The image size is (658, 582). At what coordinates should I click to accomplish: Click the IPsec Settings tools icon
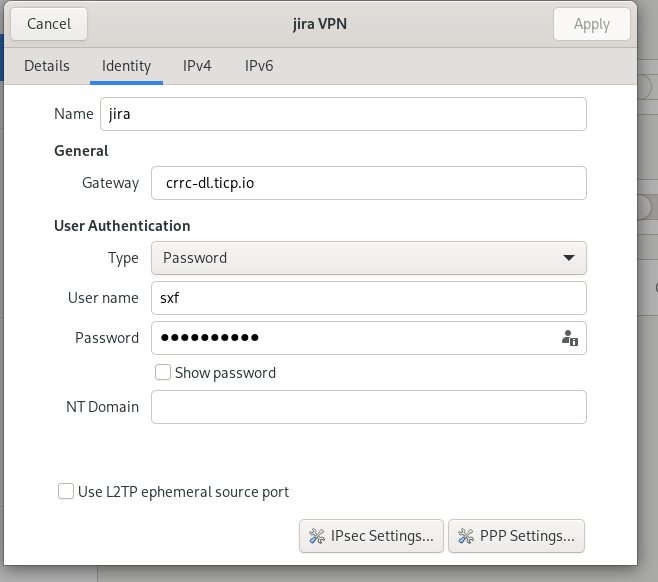pos(317,536)
